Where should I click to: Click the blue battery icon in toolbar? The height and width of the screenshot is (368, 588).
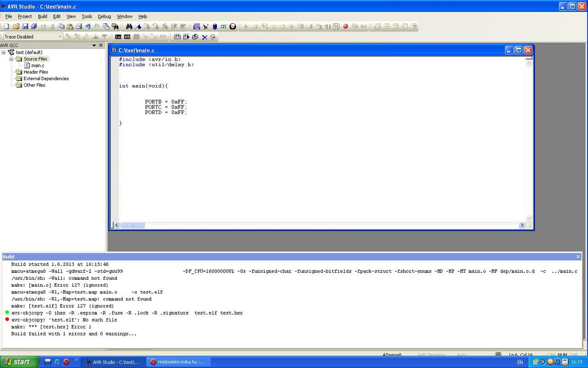click(x=215, y=26)
